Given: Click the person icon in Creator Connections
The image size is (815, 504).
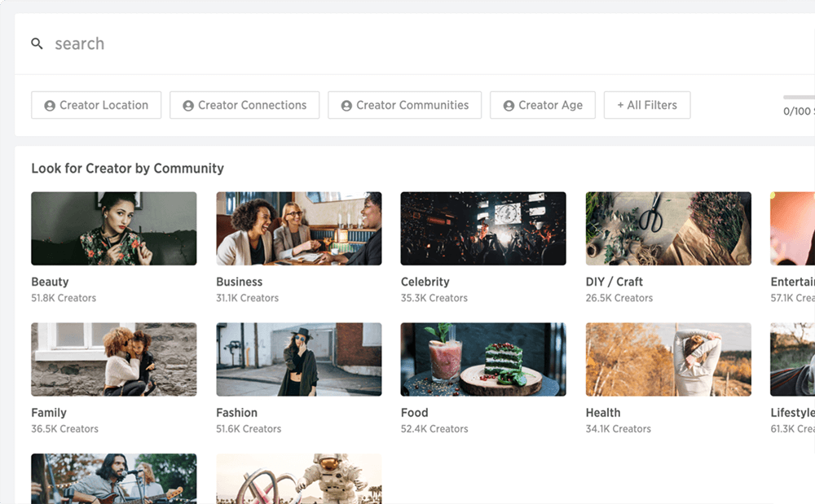Looking at the screenshot, I should pyautogui.click(x=188, y=105).
